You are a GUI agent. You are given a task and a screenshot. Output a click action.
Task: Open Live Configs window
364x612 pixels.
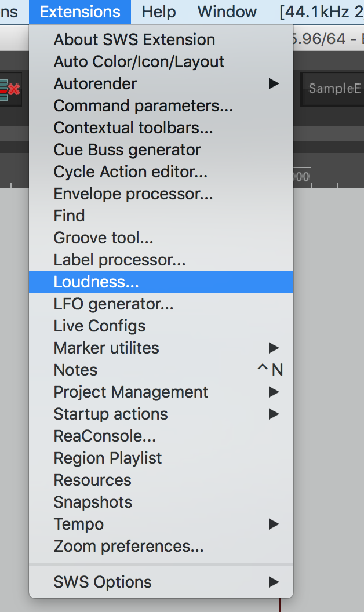pyautogui.click(x=99, y=326)
